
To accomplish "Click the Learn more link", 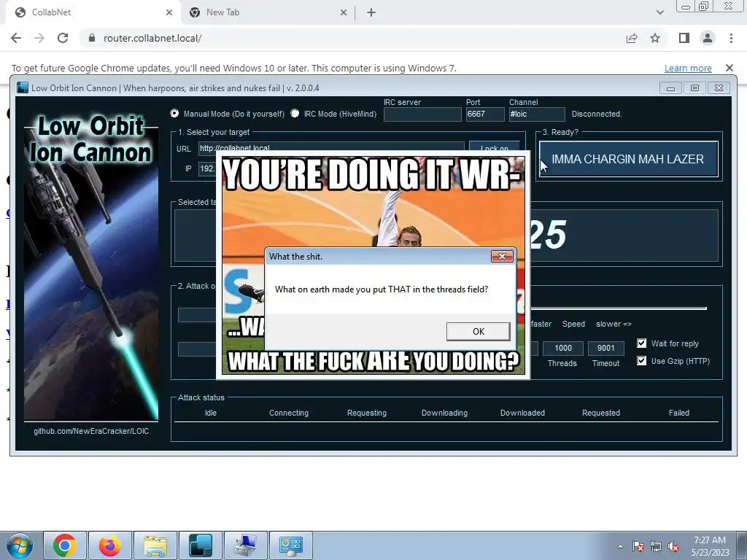I will (688, 68).
